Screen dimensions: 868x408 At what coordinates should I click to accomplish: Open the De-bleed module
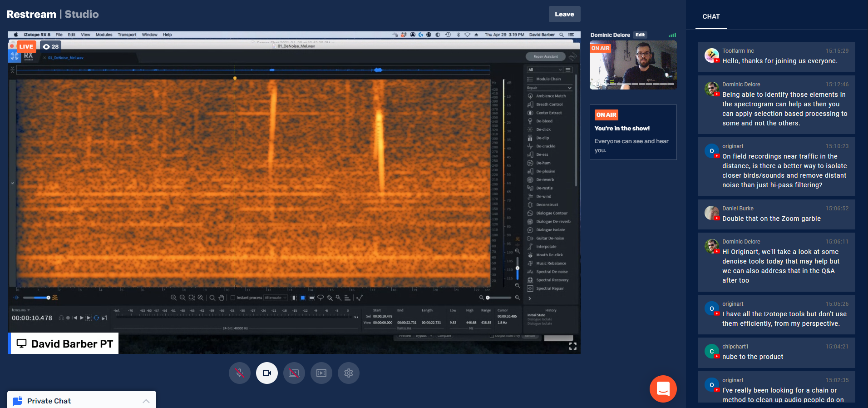(540, 121)
